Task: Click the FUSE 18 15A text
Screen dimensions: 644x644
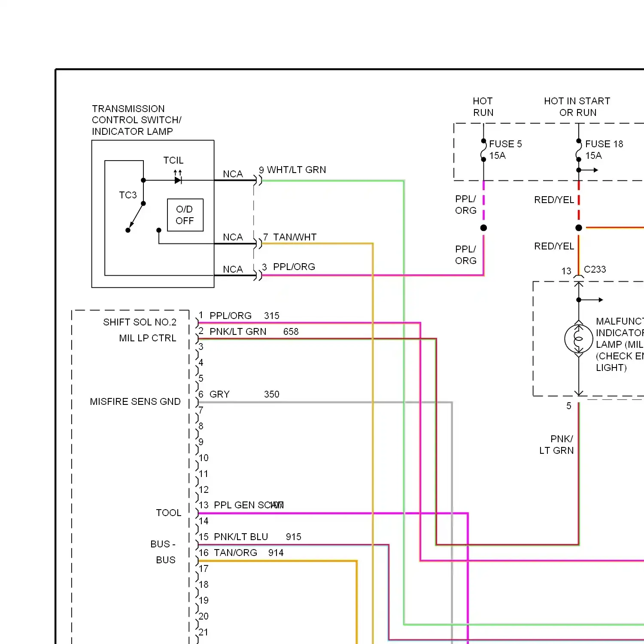Action: 604,150
